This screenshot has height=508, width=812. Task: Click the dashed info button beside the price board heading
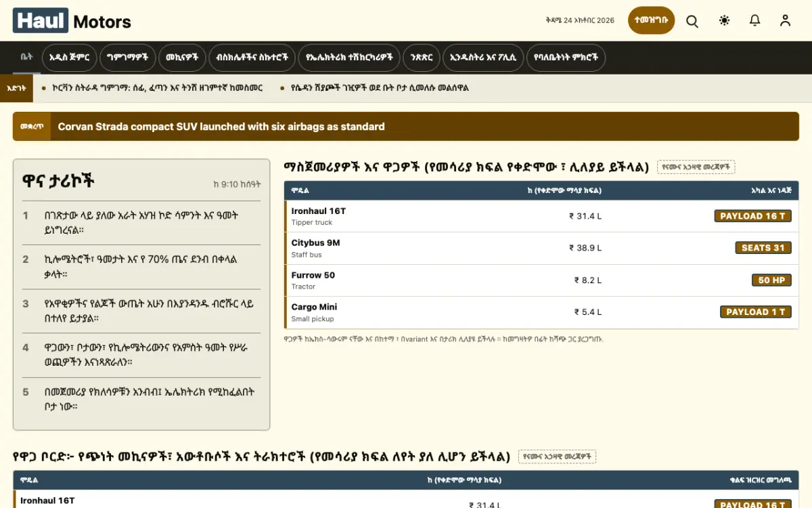click(x=557, y=457)
